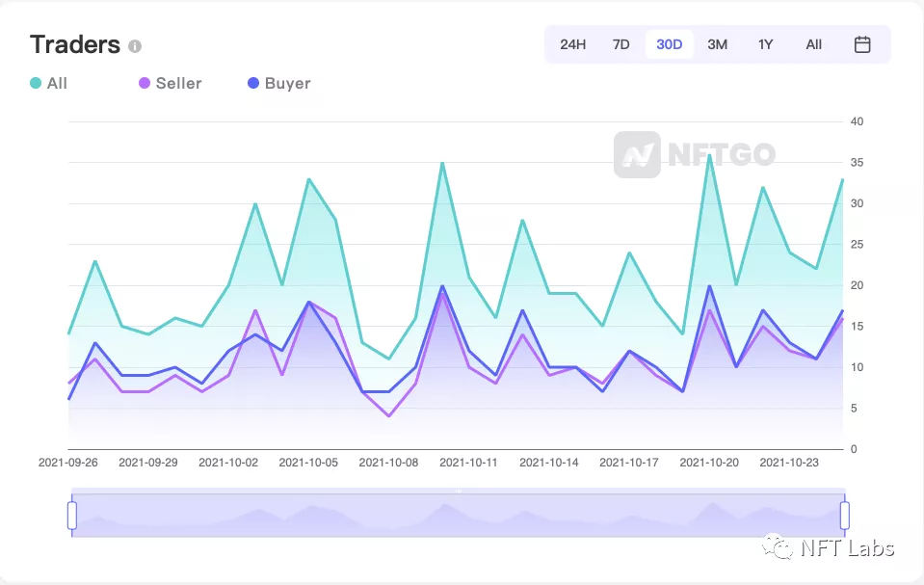924x585 pixels.
Task: Click the purple Seller legend dot
Action: click(x=145, y=83)
